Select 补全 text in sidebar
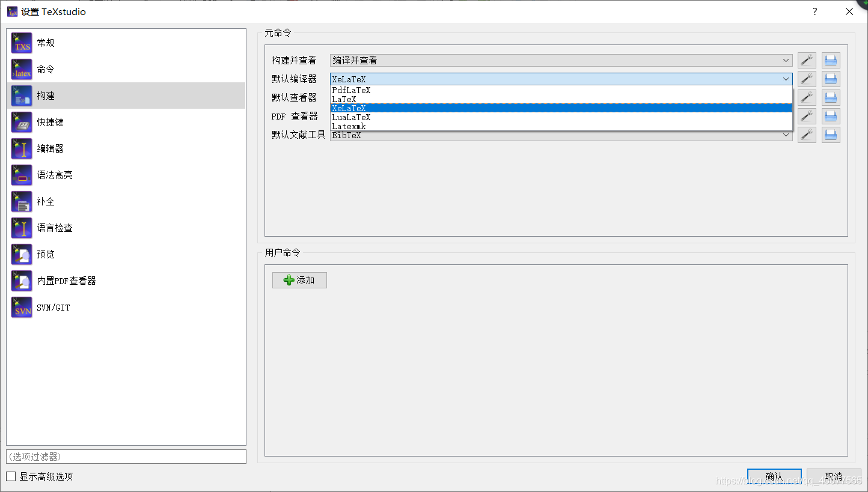The height and width of the screenshot is (492, 868). tap(46, 202)
